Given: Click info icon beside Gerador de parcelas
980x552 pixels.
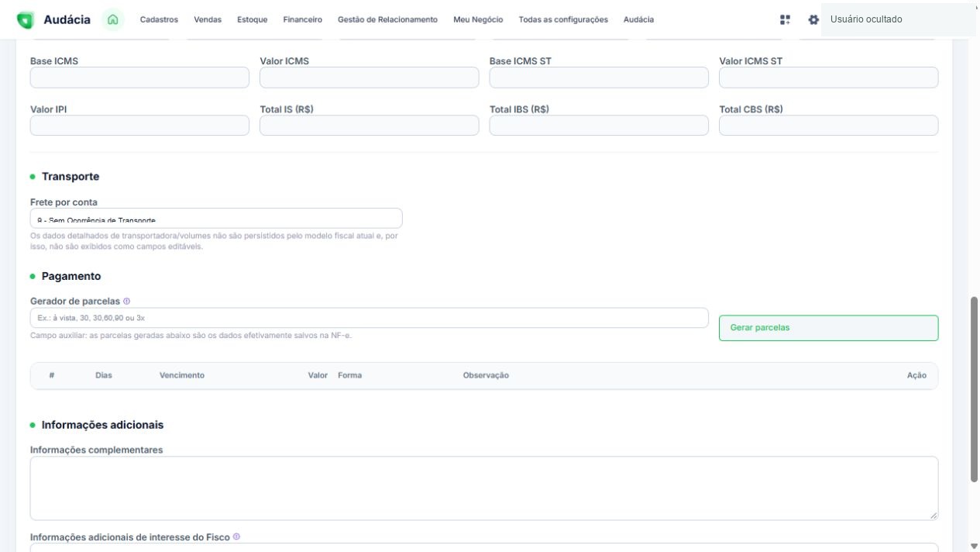Looking at the screenshot, I should pos(126,301).
